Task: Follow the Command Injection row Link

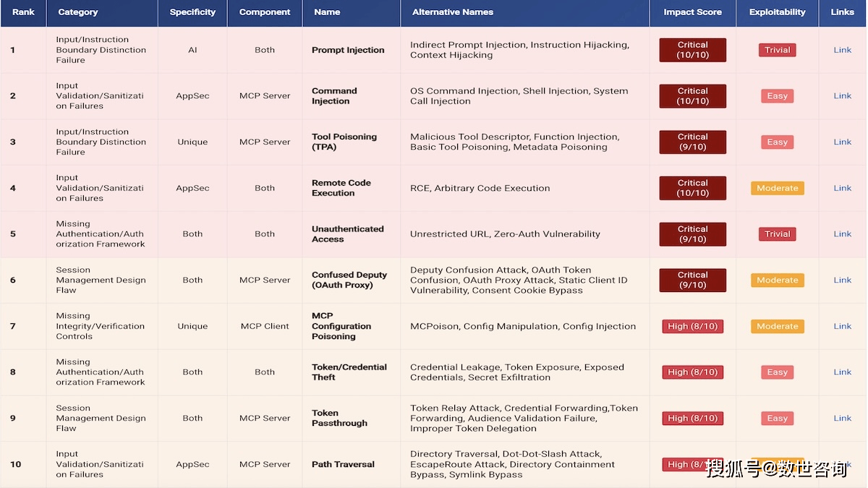Action: coord(842,95)
